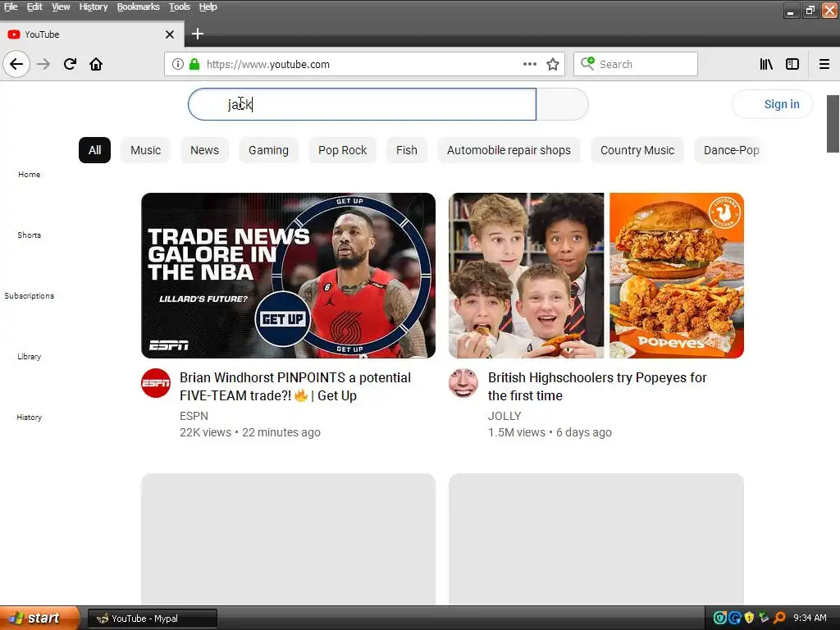Filter videos by Pop Rock chip
Image resolution: width=840 pixels, height=630 pixels.
coord(342,150)
